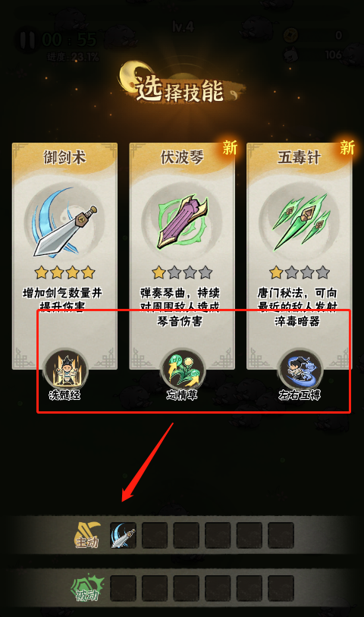Click the second empty 主动 skill slot
364x617 pixels.
click(x=186, y=535)
